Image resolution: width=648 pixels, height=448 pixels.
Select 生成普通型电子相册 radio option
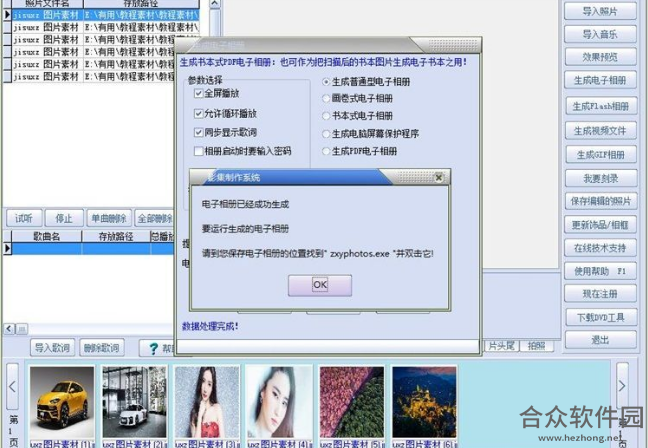pyautogui.click(x=326, y=82)
